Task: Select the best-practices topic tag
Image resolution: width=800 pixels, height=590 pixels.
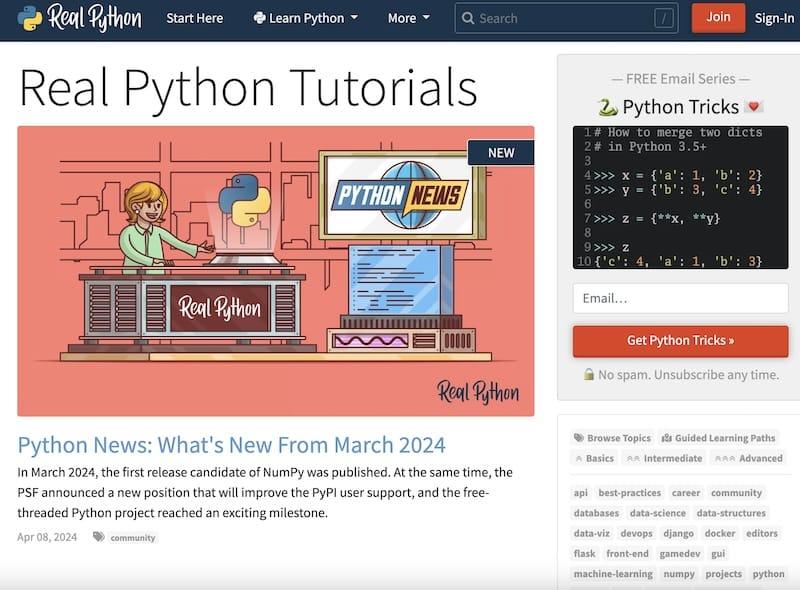Action: point(630,493)
